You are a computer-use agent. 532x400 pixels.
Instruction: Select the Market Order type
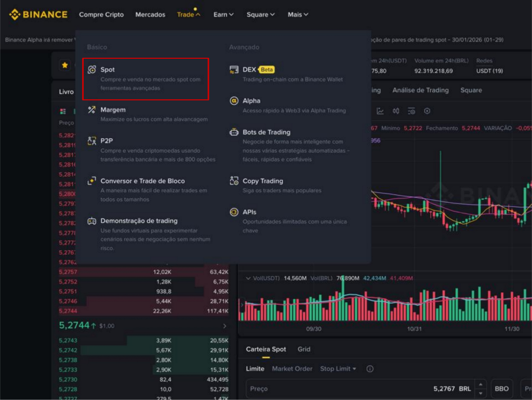point(292,369)
